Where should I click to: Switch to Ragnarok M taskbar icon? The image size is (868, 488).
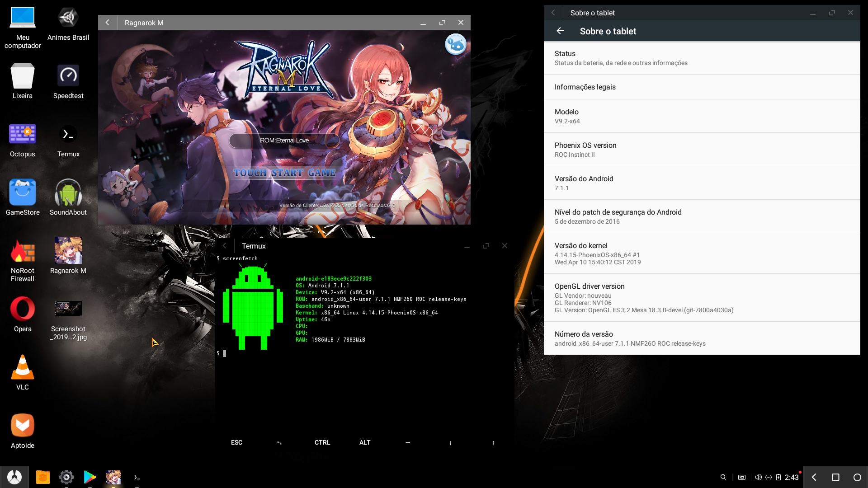[113, 477]
